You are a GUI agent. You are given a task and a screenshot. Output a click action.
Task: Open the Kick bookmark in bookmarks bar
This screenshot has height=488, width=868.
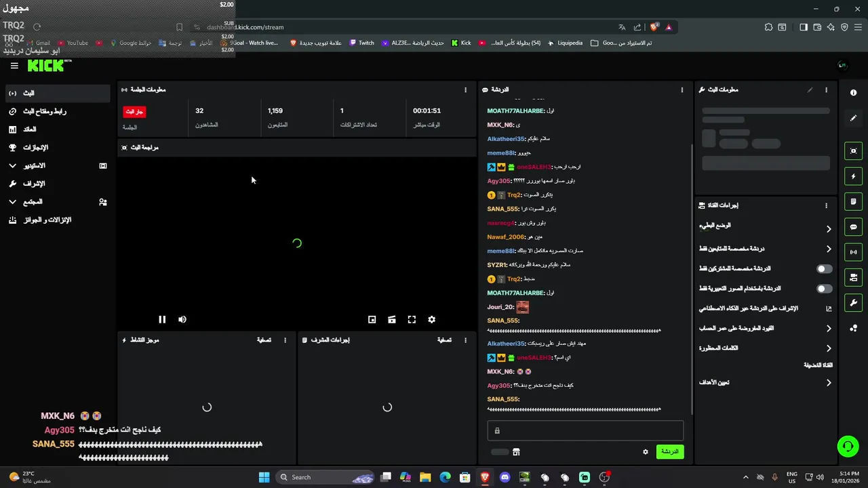(461, 43)
